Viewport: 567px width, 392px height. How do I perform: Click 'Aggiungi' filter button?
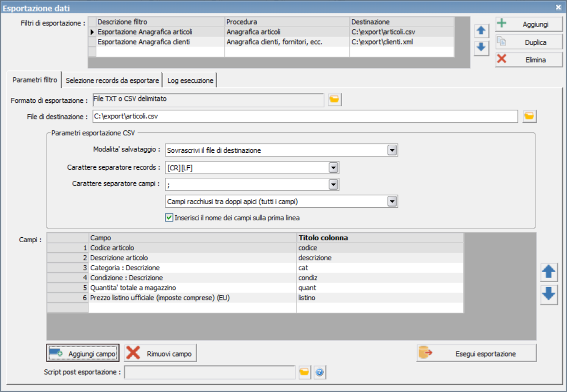click(529, 24)
